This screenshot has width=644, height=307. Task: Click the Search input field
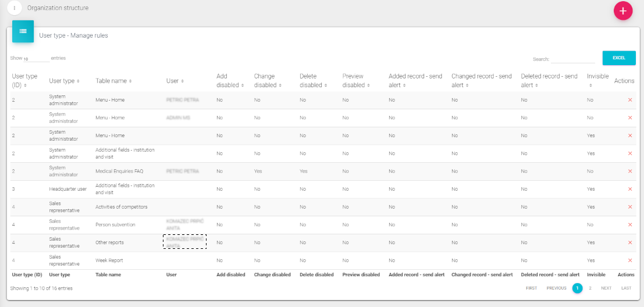(573, 59)
